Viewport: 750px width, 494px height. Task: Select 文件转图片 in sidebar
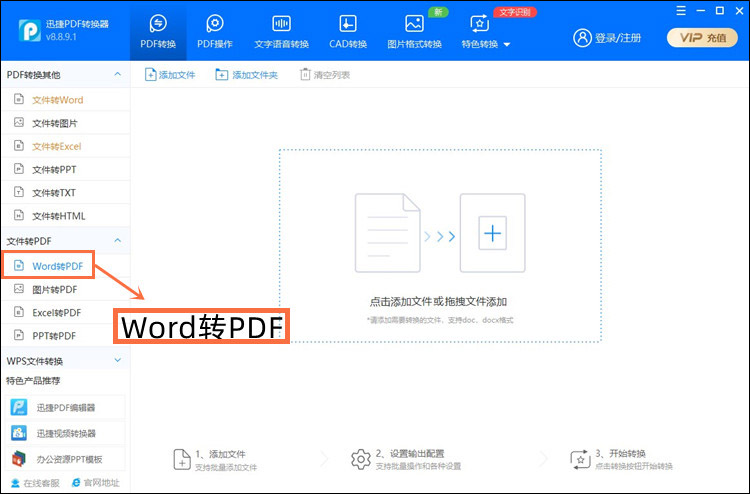tap(66, 123)
